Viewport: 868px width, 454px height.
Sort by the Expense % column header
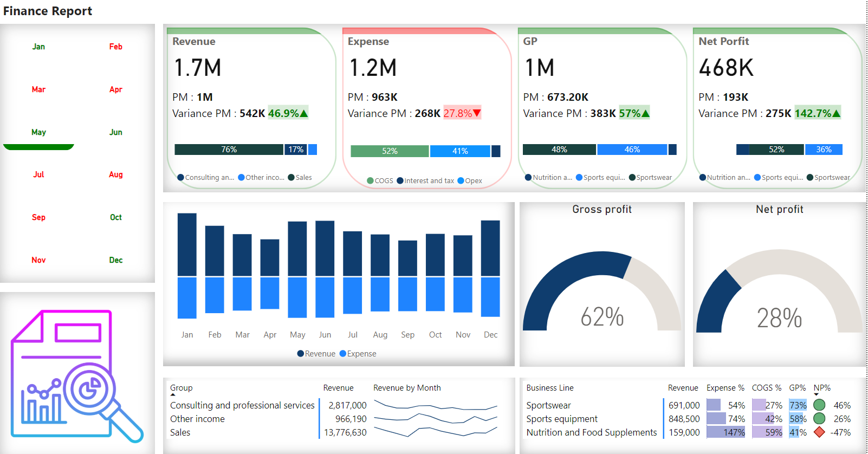click(725, 388)
